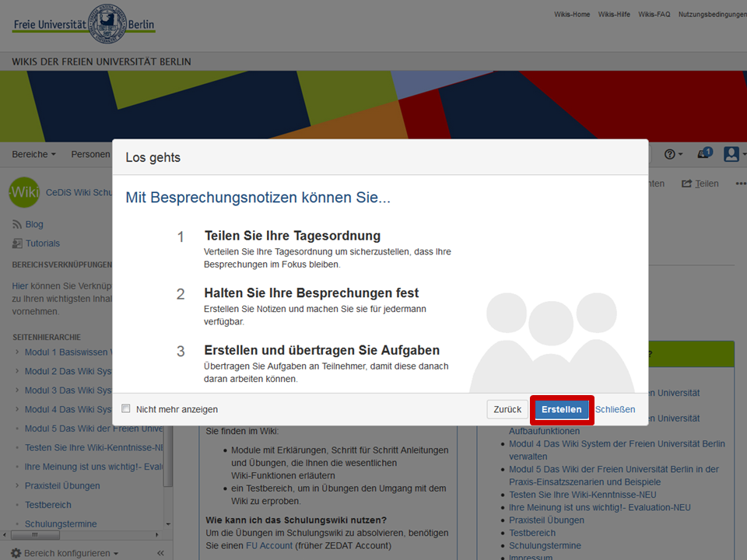This screenshot has width=747, height=560.
Task: Click 'Halten Sie Ihre Besprechungen fest' heading
Action: (x=311, y=293)
